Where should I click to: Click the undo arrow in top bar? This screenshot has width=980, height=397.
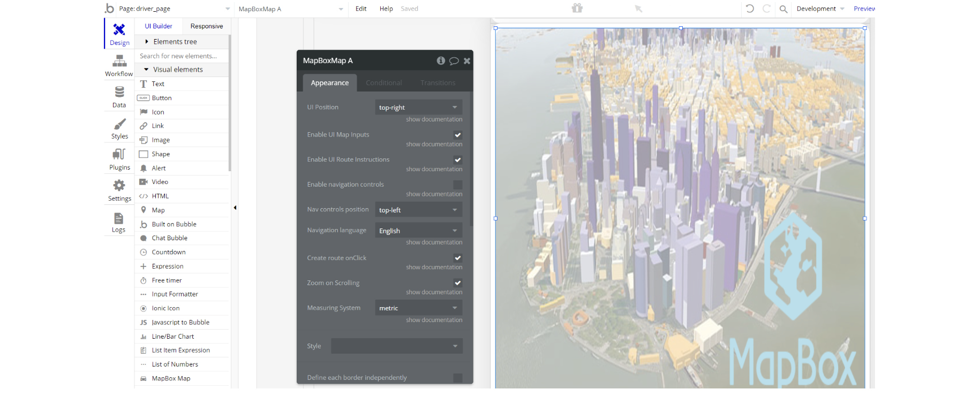[x=750, y=9]
